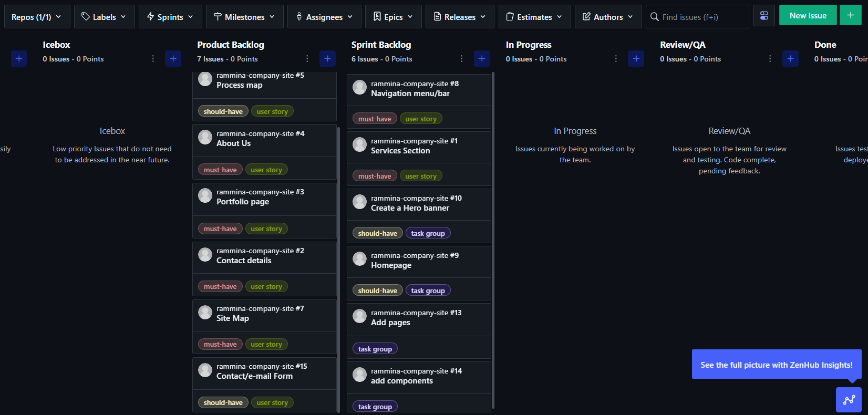Image resolution: width=868 pixels, height=415 pixels.
Task: Click assignee avatar on Navigation menu/bar card
Action: point(359,87)
